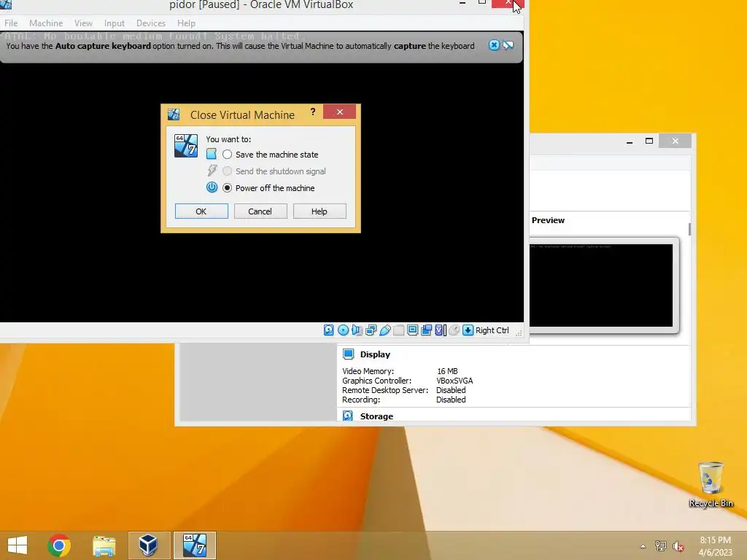This screenshot has width=747, height=560.
Task: Click the virtualization (V chip) status icon
Action: pyautogui.click(x=440, y=330)
